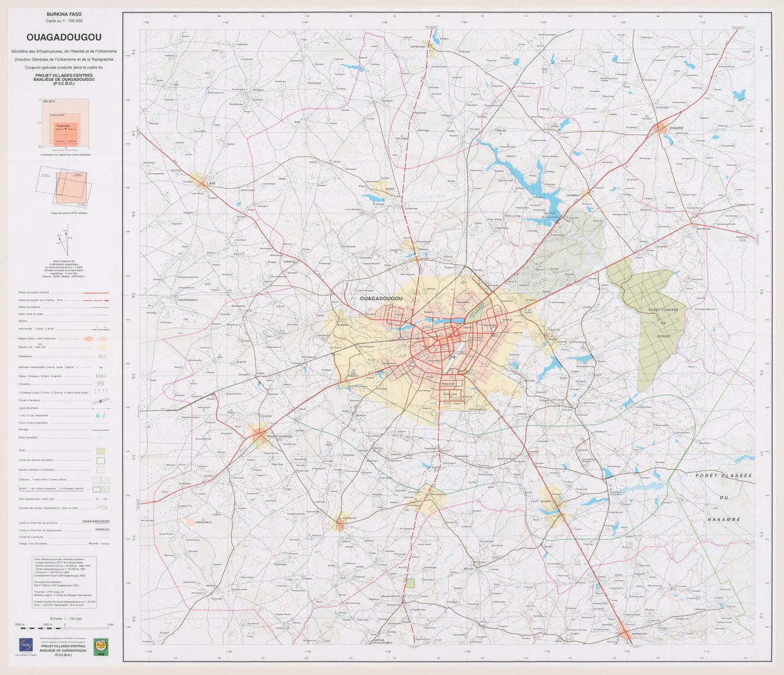Viewport: 784px width, 675px height.
Task: Click the hatched 'élevage intensif' legend swatch
Action: [x=105, y=490]
